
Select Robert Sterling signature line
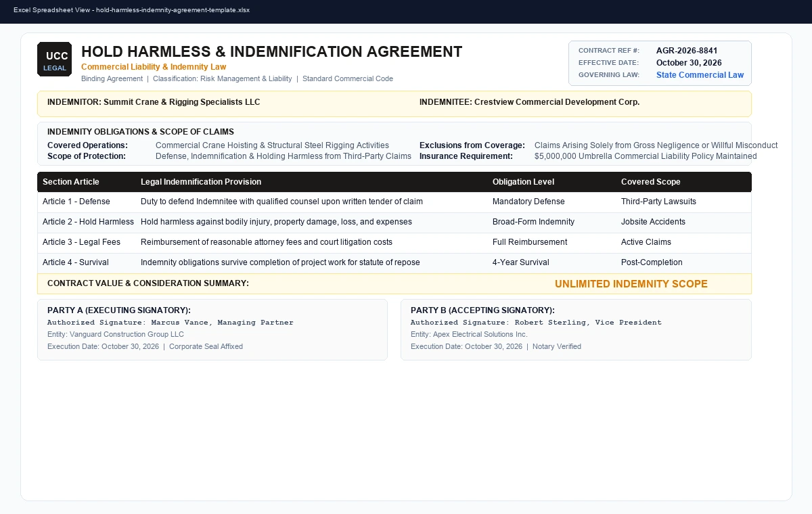(536, 323)
